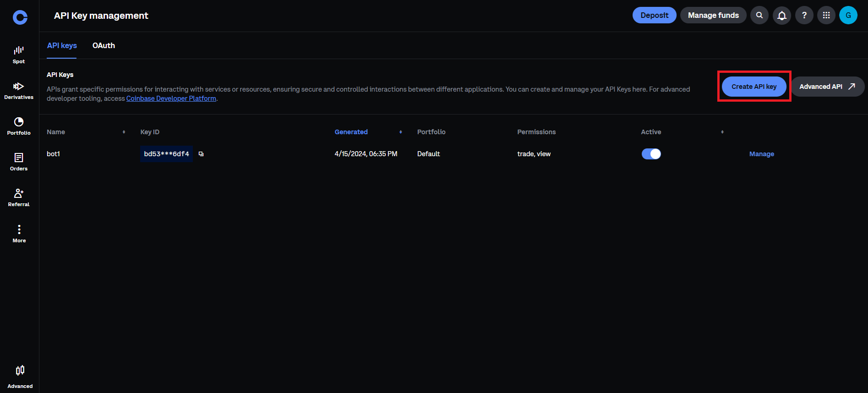Open the apps grid menu
The image size is (868, 393).
click(x=826, y=15)
